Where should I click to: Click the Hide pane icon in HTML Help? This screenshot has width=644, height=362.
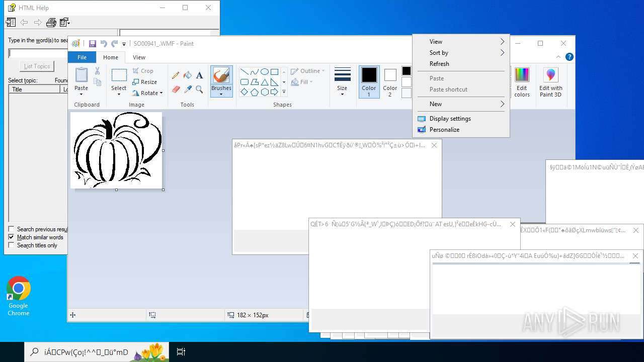pyautogui.click(x=11, y=22)
